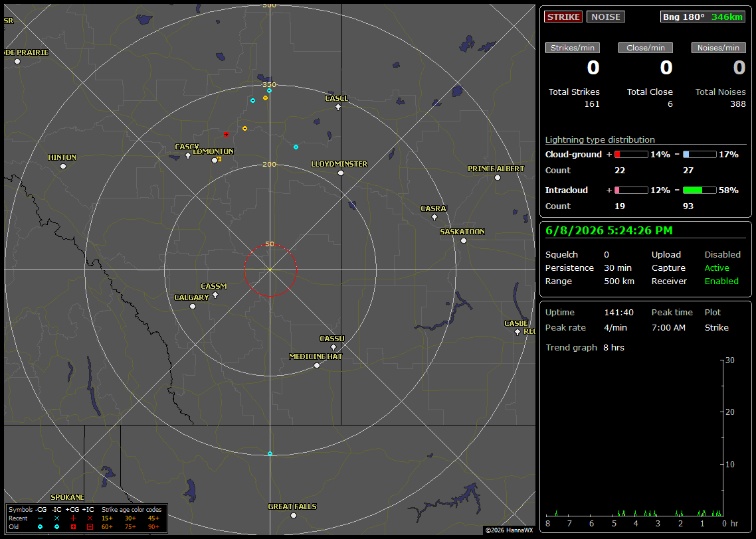
Task: Click the Calgary city marker dot
Action: click(193, 307)
